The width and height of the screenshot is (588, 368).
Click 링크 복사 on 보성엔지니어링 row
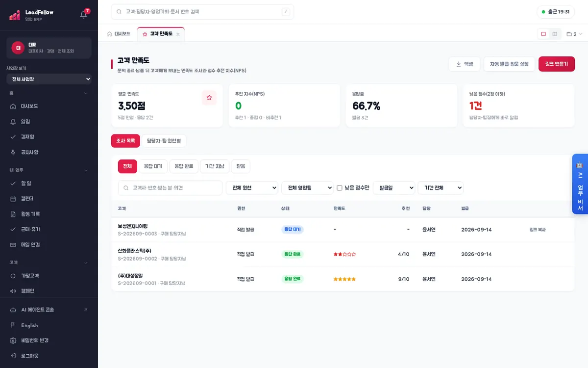[x=538, y=230]
